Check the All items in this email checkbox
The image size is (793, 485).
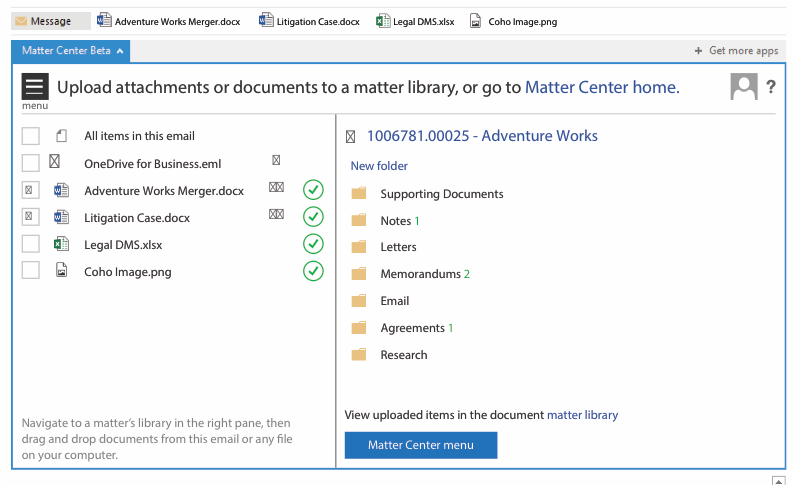30,136
